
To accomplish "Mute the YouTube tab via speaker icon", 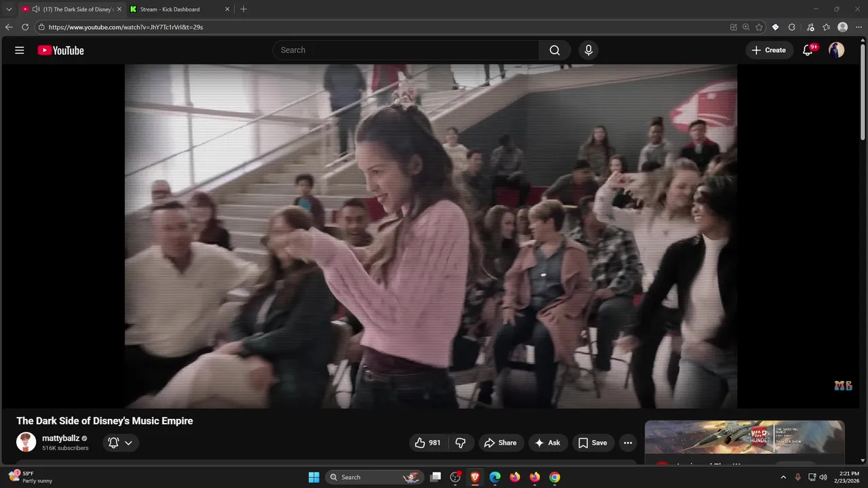I will point(36,9).
